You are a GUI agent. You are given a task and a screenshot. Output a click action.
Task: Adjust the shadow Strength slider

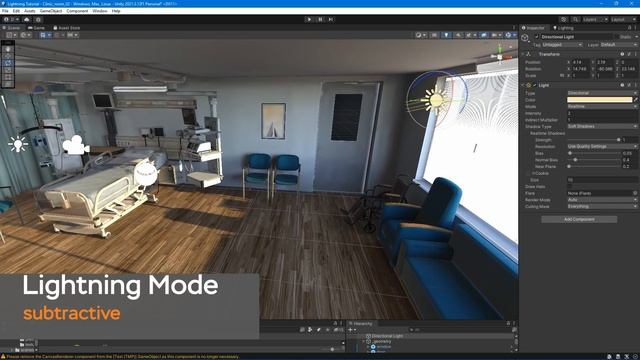point(594,140)
